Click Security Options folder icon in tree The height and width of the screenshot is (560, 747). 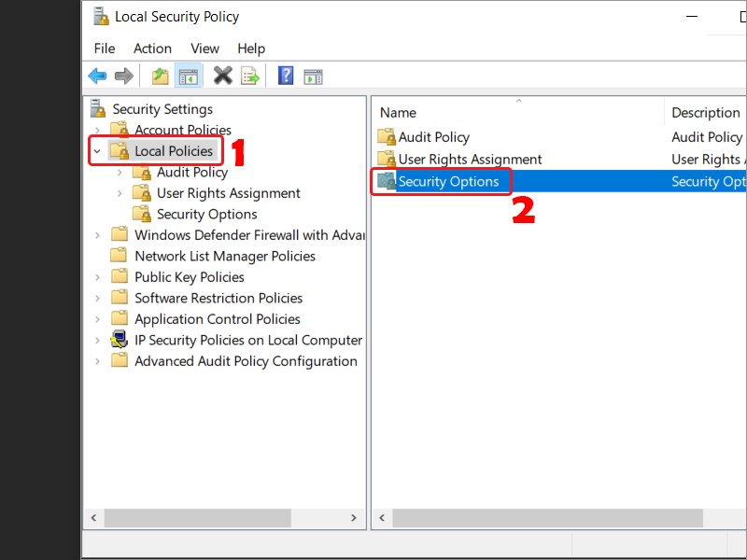pyautogui.click(x=142, y=214)
